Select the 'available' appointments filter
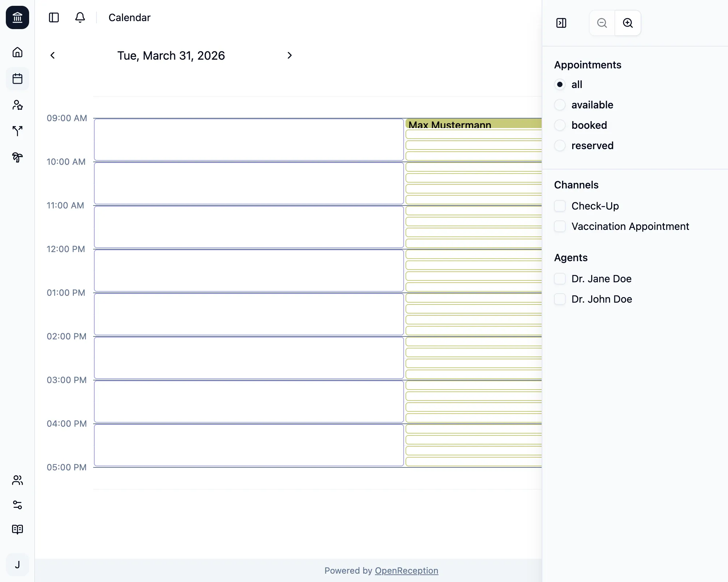 [560, 105]
